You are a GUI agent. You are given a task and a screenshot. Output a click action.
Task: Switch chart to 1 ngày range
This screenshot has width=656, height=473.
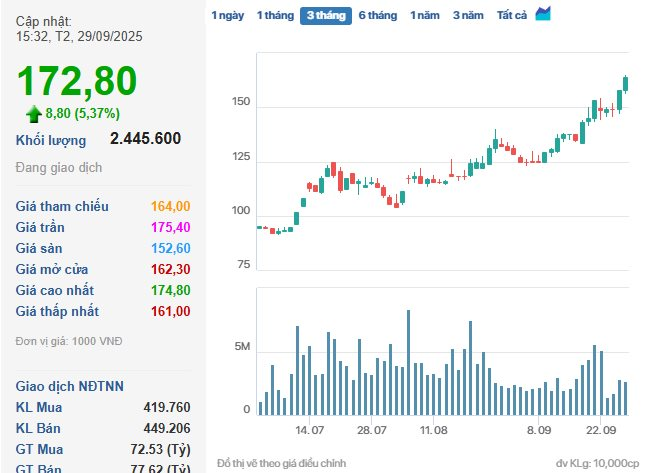point(228,15)
